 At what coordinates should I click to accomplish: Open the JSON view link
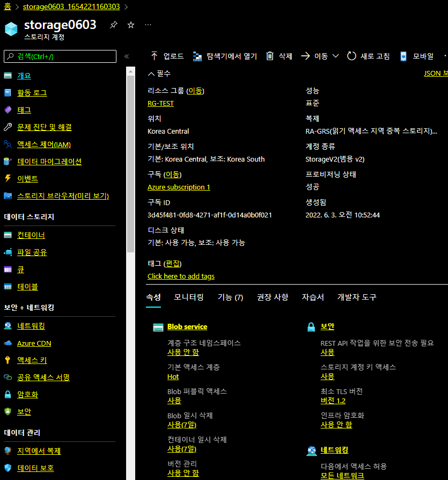click(436, 74)
